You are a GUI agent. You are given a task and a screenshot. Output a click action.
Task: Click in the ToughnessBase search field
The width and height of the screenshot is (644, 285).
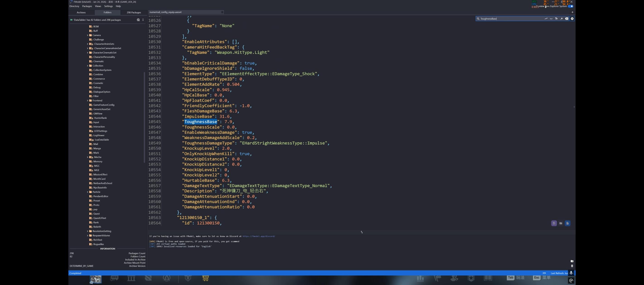click(x=510, y=19)
